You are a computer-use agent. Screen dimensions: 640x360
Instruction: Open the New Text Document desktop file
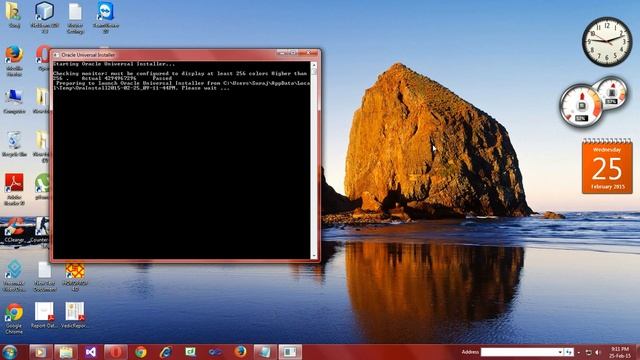(x=44, y=276)
